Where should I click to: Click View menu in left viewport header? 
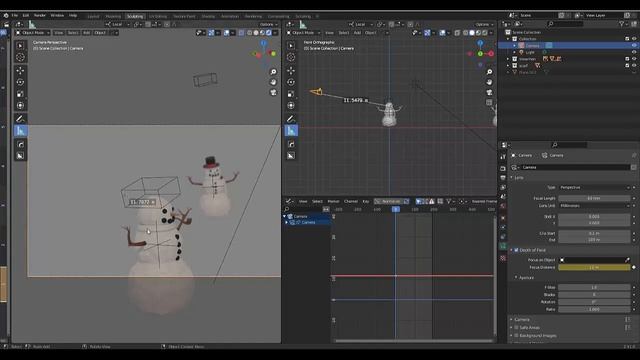(x=59, y=33)
